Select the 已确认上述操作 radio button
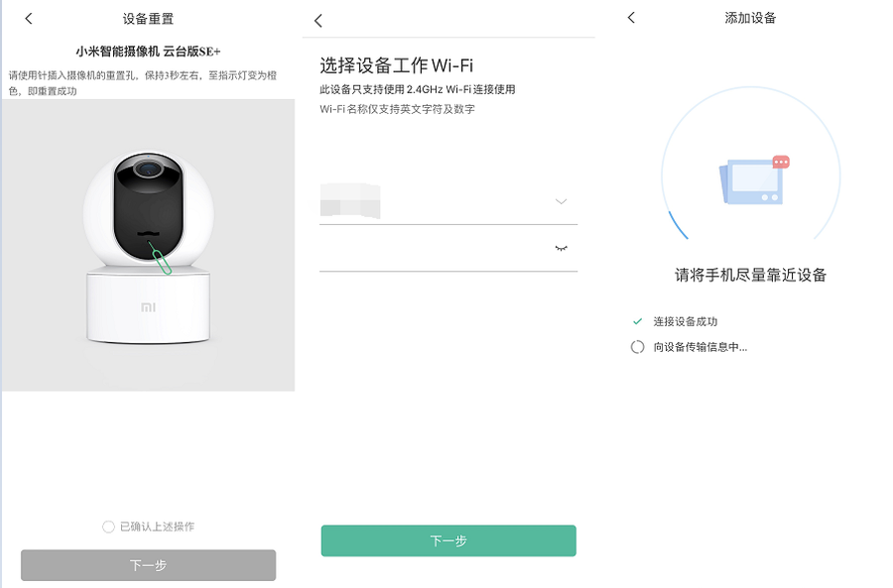Screen dimensions: 893x588 pos(108,527)
